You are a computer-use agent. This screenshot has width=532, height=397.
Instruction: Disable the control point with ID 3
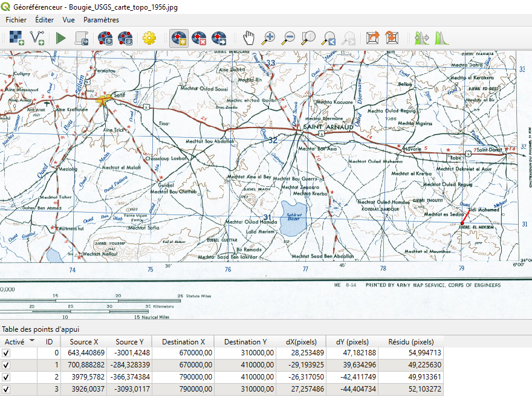pyautogui.click(x=7, y=390)
